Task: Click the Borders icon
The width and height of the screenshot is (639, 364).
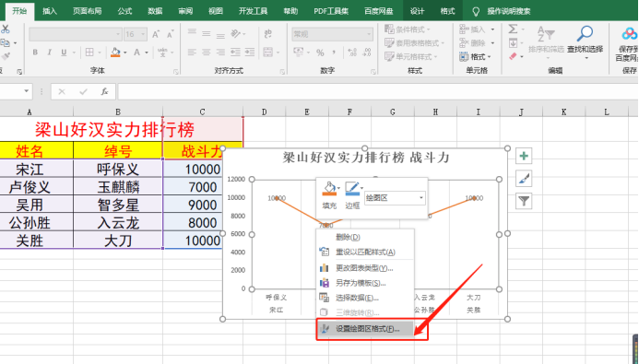Action: click(x=89, y=53)
